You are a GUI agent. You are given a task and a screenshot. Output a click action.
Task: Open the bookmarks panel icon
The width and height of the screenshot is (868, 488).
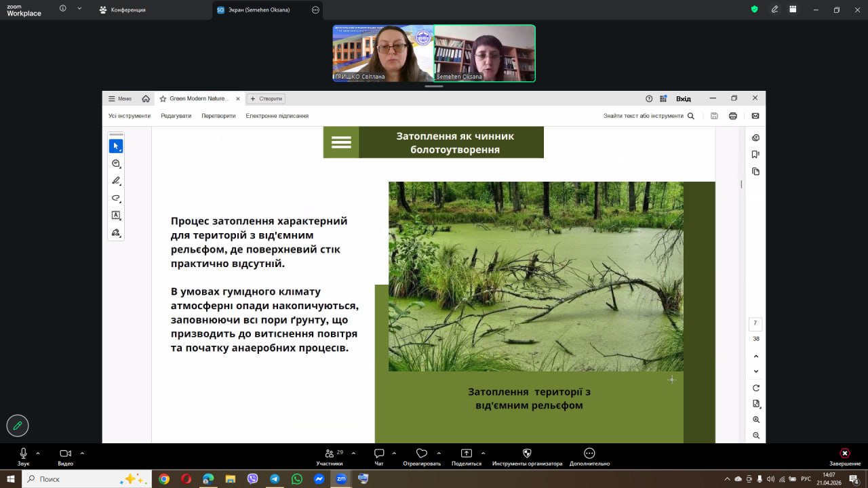pyautogui.click(x=756, y=155)
